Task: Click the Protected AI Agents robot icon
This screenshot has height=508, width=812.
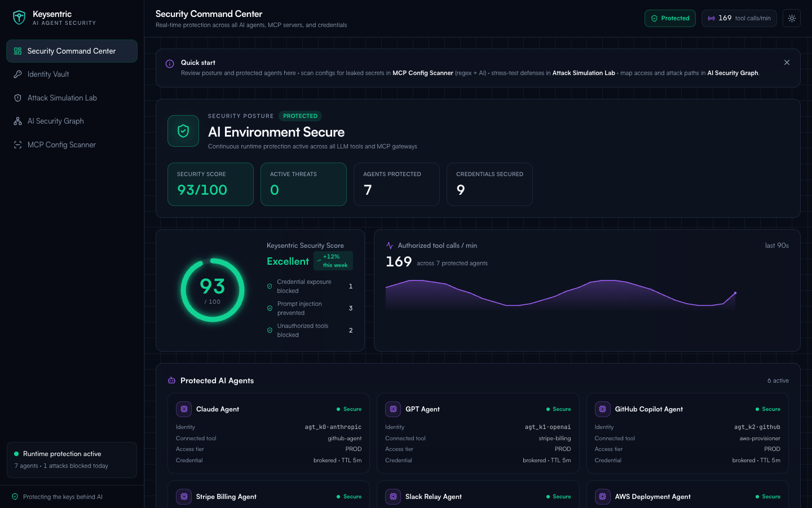Action: pyautogui.click(x=171, y=380)
